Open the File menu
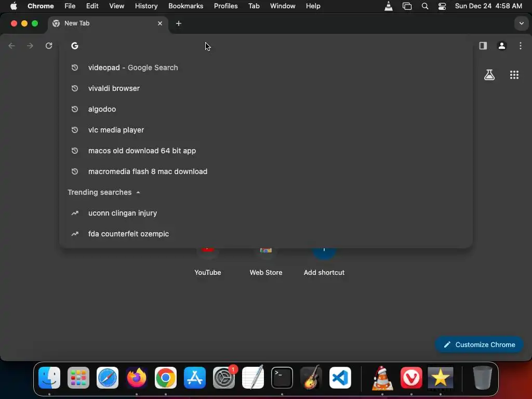 pyautogui.click(x=70, y=6)
